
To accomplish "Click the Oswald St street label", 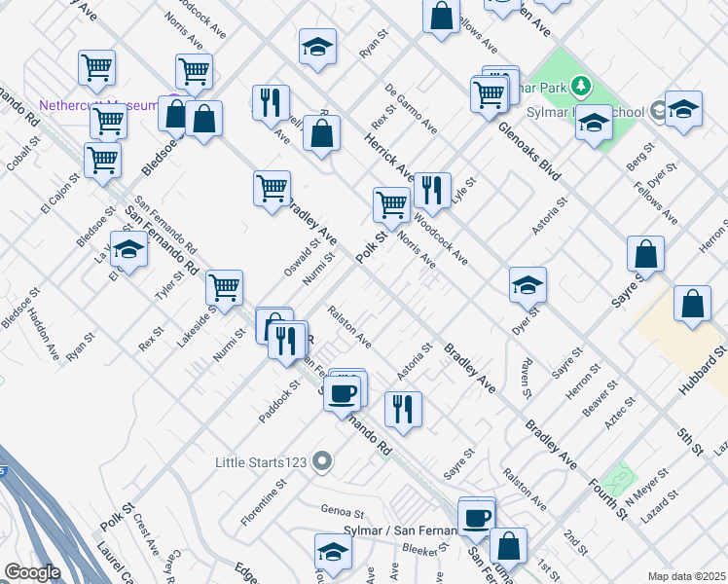I will (x=302, y=257).
